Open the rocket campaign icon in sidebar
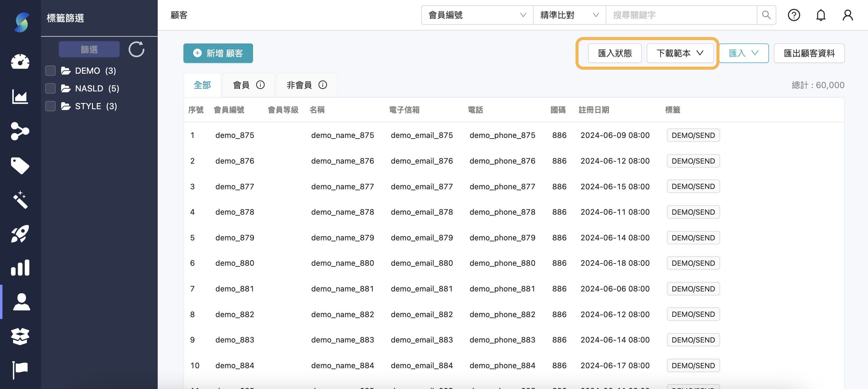The width and height of the screenshot is (868, 389). pyautogui.click(x=20, y=234)
